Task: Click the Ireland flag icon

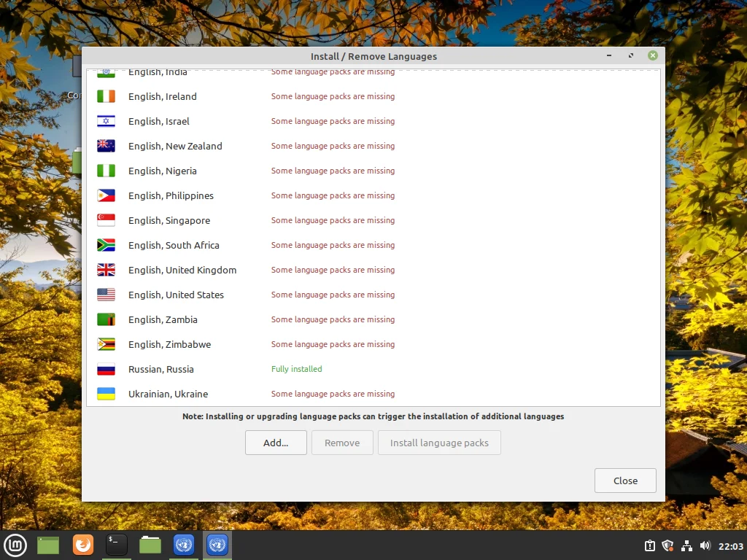Action: click(106, 97)
